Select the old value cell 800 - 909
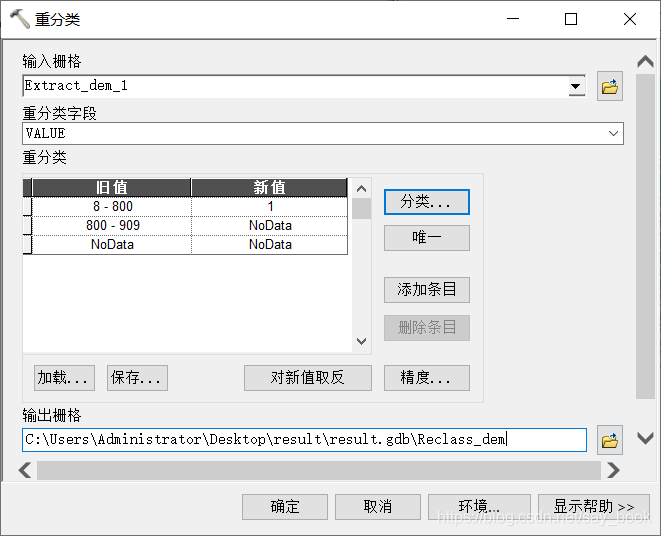This screenshot has width=661, height=536. coord(112,226)
